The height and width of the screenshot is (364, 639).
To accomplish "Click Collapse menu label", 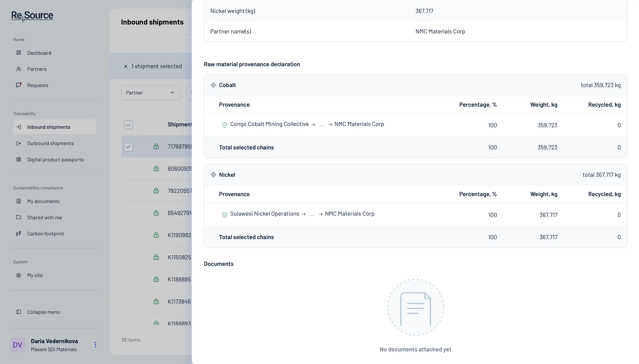I will [43, 312].
